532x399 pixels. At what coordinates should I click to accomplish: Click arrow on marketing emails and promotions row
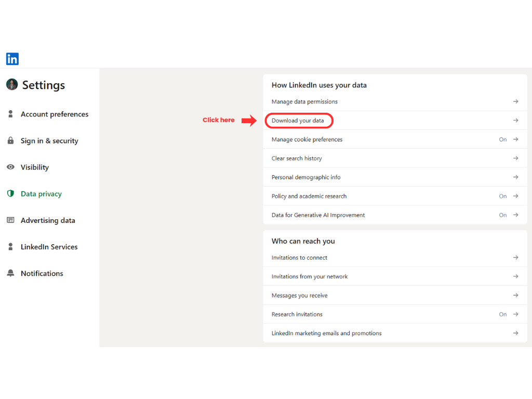(x=516, y=333)
